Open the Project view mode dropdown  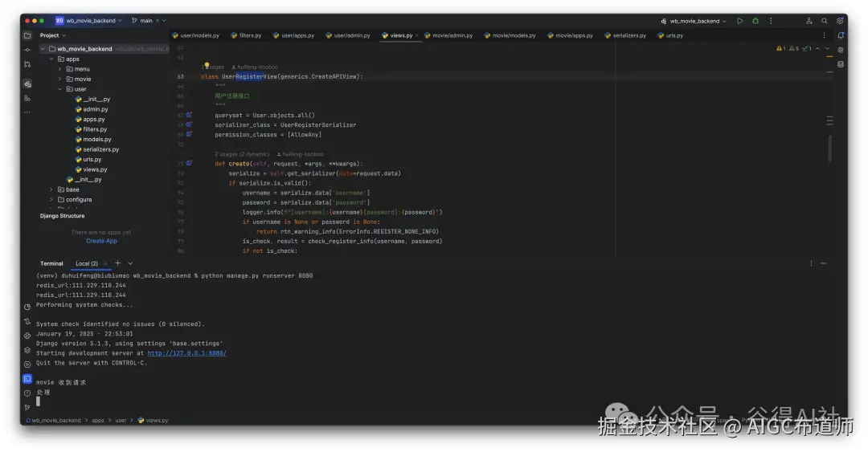[x=52, y=35]
